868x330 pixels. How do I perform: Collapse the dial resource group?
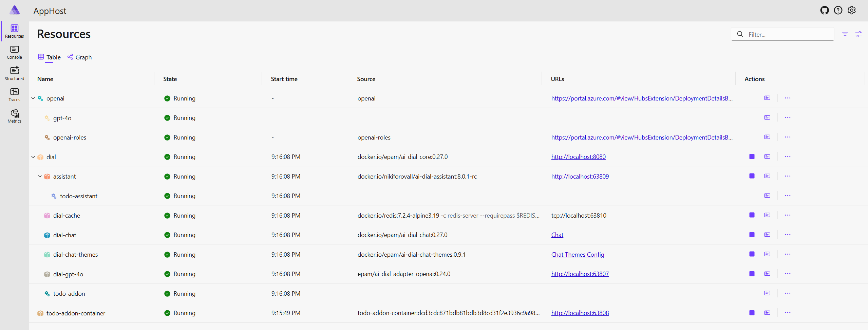coord(33,157)
